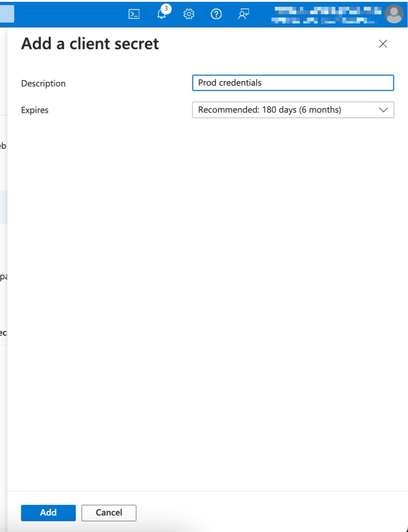This screenshot has height=532, width=408.
Task: Click the Prod credentials text value
Action: (x=229, y=83)
